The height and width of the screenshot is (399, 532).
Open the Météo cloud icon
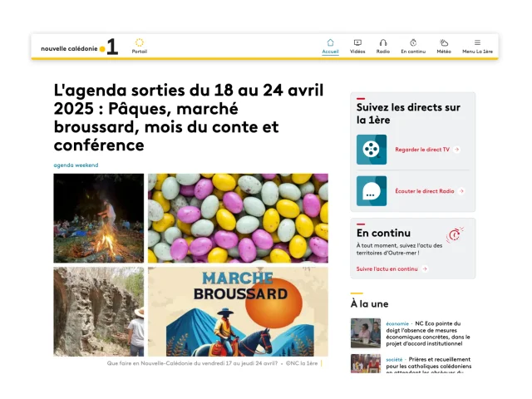(444, 42)
